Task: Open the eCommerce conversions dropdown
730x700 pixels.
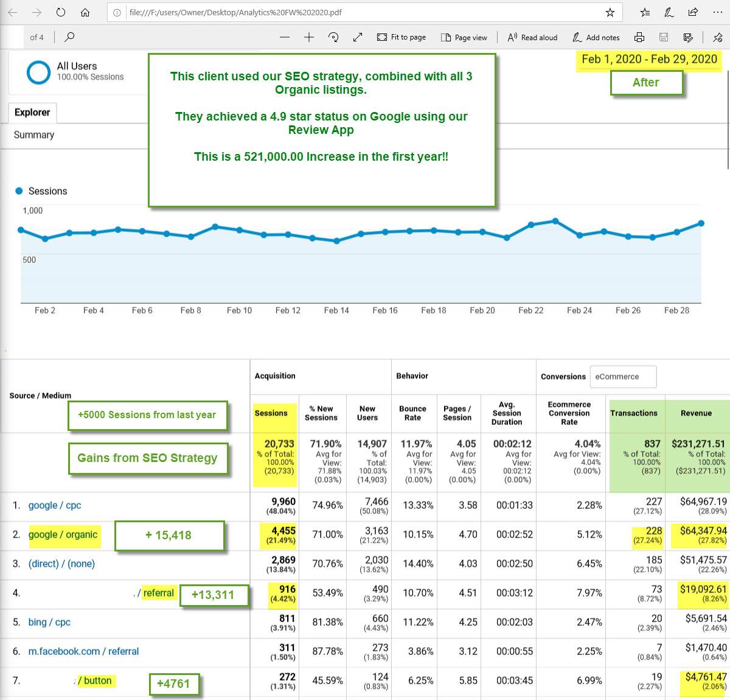Action: tap(623, 377)
